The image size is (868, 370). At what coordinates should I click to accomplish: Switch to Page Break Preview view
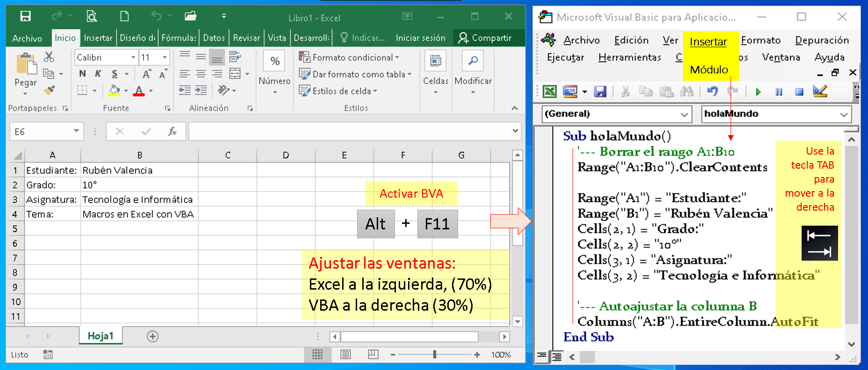[373, 355]
